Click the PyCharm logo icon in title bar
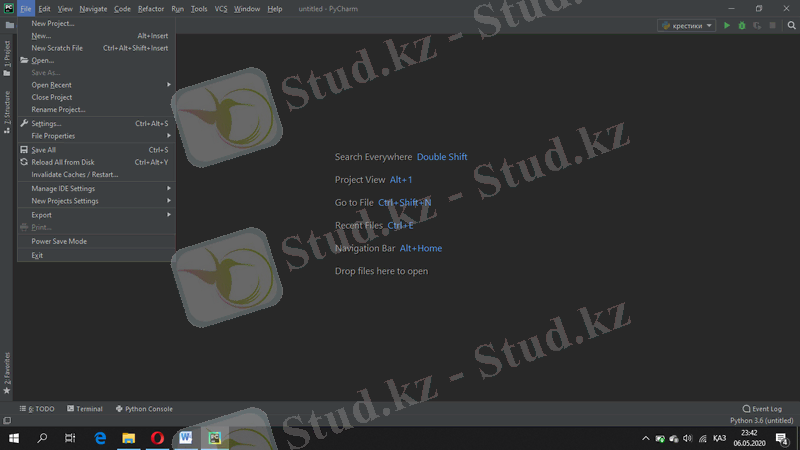Image resolution: width=800 pixels, height=450 pixels. pyautogui.click(x=9, y=9)
